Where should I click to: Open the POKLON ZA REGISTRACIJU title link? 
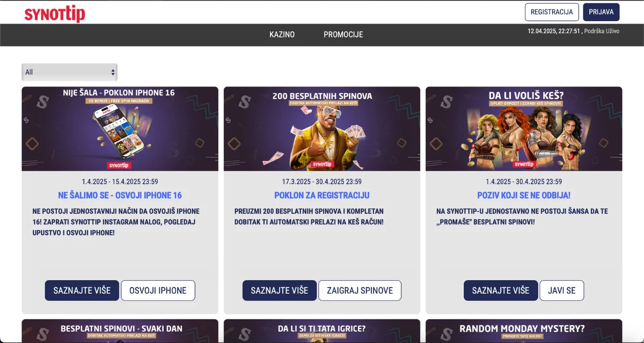[322, 195]
